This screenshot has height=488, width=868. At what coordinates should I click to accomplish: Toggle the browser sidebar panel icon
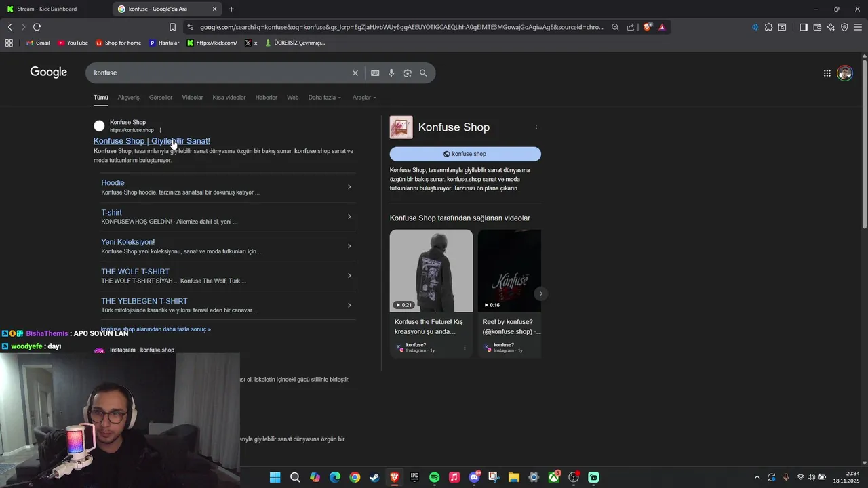coord(804,27)
